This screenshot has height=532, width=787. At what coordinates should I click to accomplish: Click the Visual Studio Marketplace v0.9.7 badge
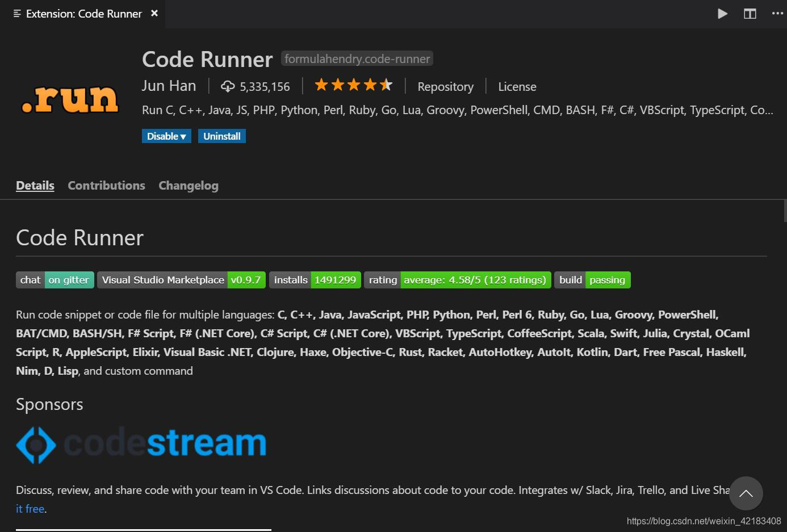pyautogui.click(x=181, y=280)
